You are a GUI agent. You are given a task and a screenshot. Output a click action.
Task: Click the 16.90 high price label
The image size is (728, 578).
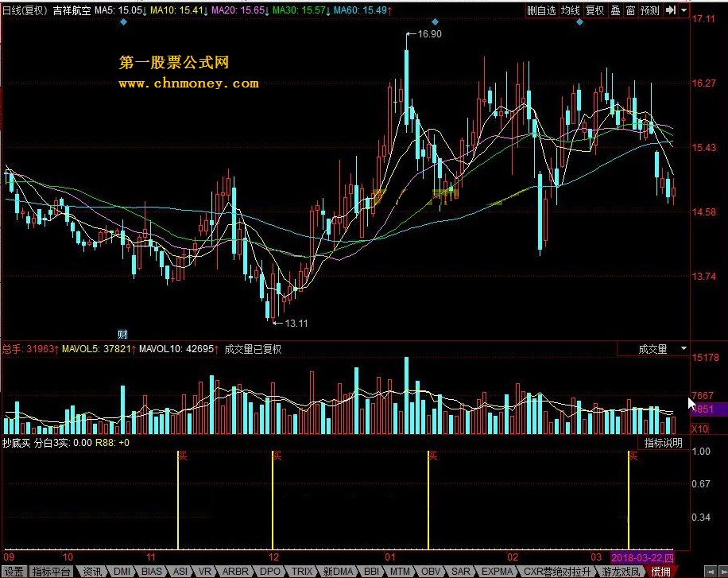click(x=429, y=34)
